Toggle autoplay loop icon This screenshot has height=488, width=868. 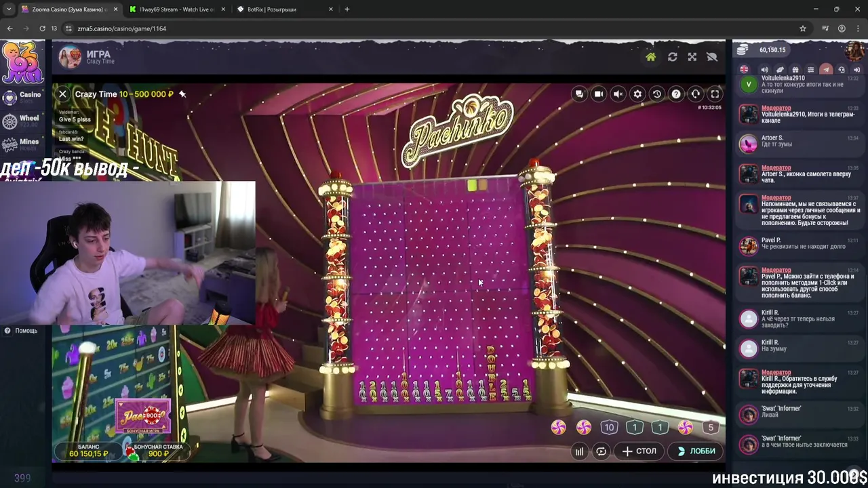(601, 451)
